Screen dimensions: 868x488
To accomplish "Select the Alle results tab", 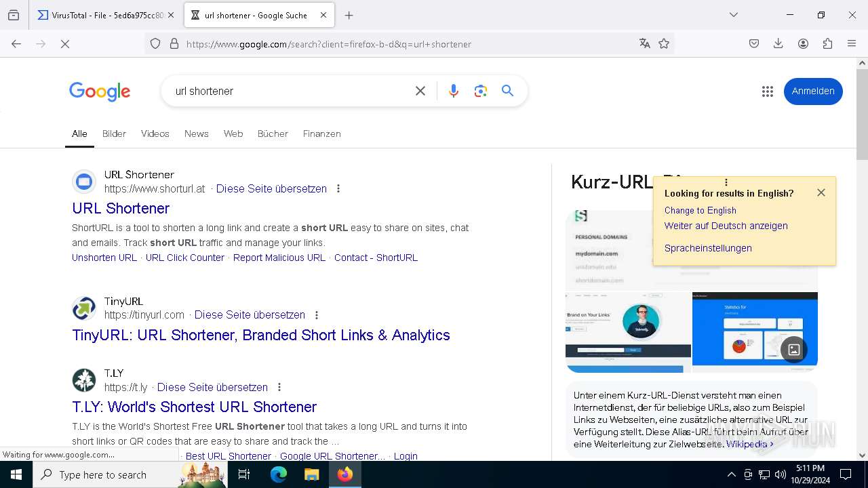I will [79, 134].
